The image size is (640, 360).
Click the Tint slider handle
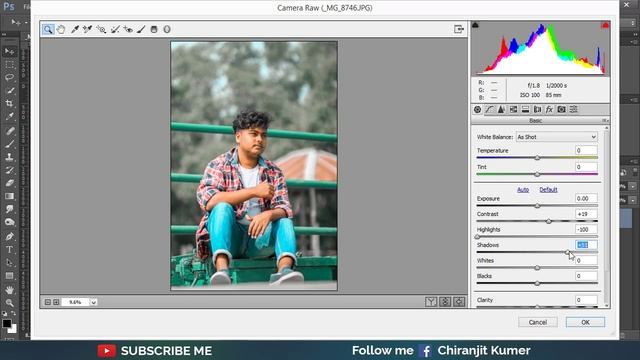click(537, 174)
